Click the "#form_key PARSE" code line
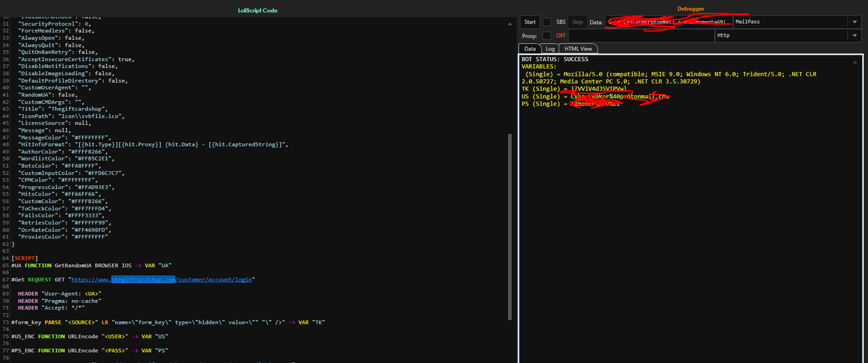 [x=168, y=322]
